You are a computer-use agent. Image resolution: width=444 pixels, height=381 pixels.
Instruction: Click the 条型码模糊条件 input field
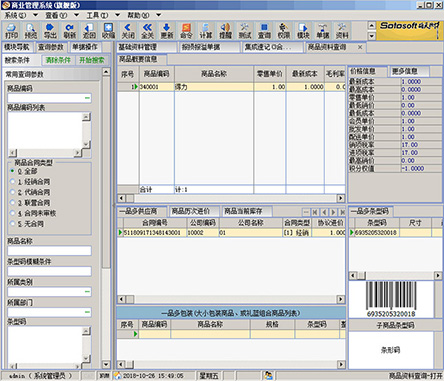click(x=49, y=271)
